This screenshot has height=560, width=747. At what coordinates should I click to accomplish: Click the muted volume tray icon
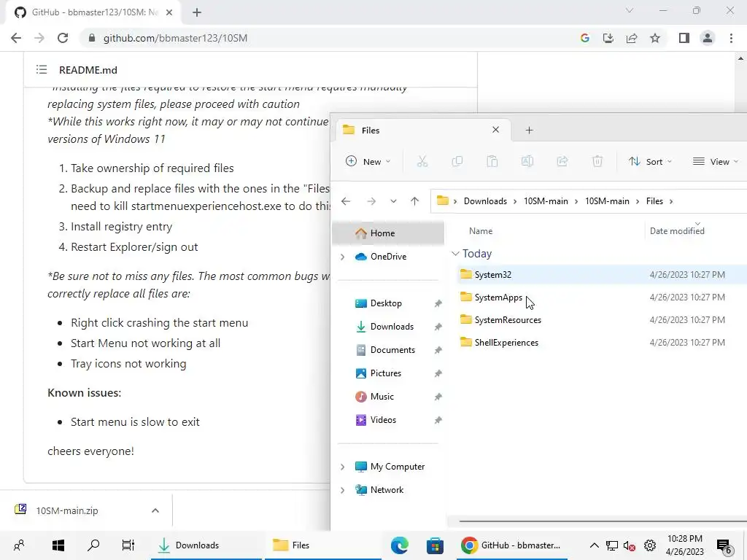630,545
